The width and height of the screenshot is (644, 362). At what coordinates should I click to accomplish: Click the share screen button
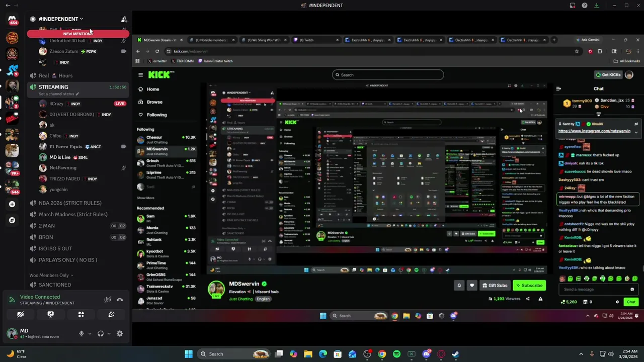click(x=50, y=314)
